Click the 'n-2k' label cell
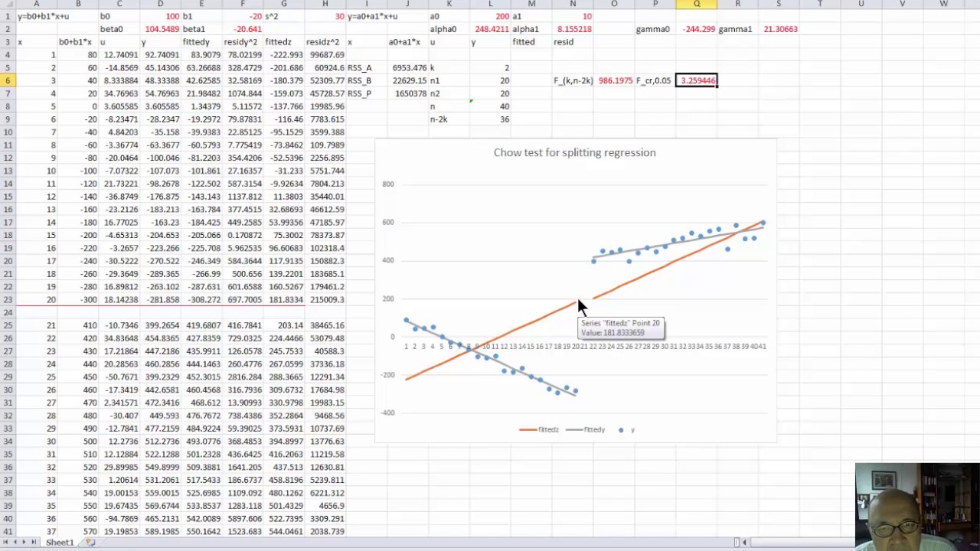 click(449, 119)
